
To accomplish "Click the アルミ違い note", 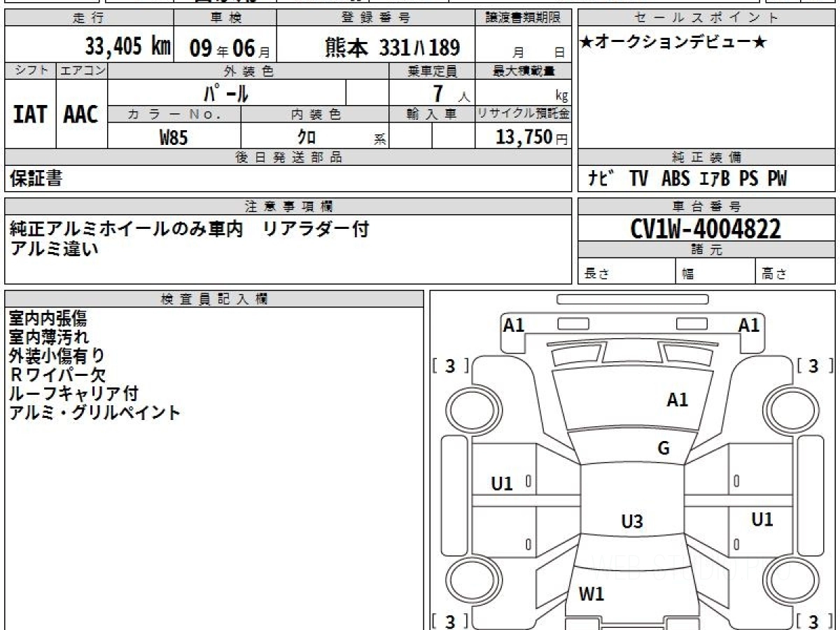I will [x=54, y=248].
